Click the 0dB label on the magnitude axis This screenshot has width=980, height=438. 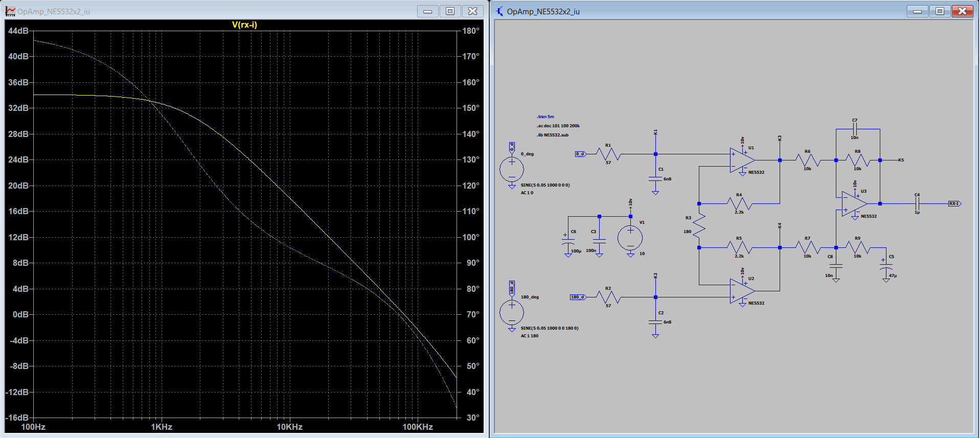[x=20, y=314]
